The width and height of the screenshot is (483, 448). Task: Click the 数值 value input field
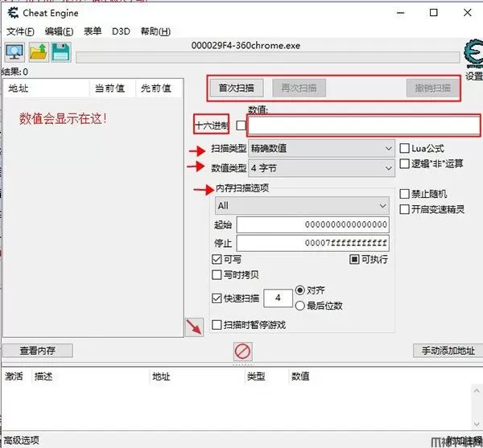(x=364, y=125)
